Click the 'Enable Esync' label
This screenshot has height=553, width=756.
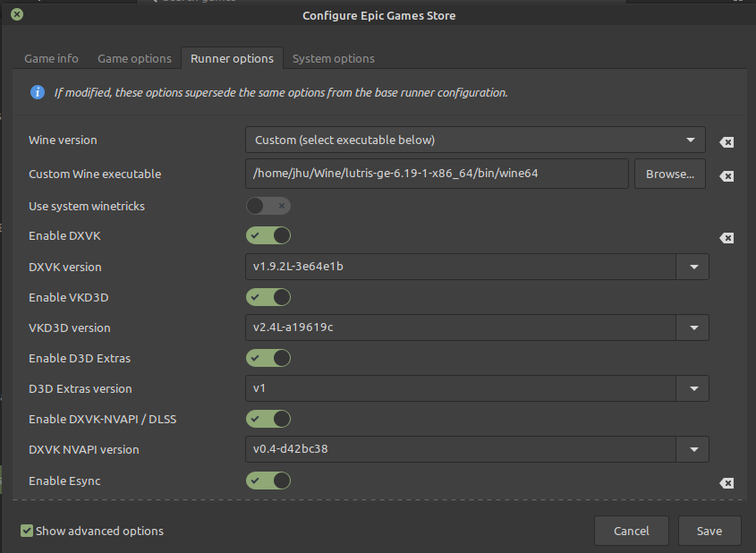(x=64, y=481)
